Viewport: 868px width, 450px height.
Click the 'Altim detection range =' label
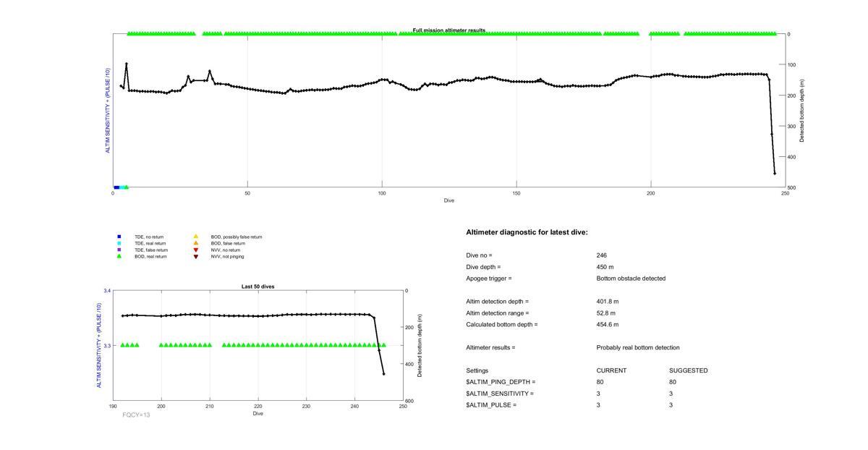[498, 313]
